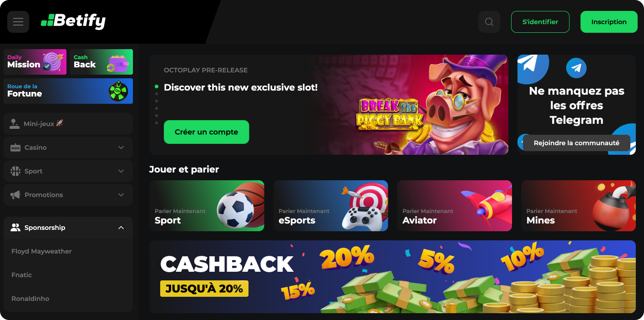Screen dimensions: 644x320
Task: Collapse the Sponsorship section
Action: [121, 228]
